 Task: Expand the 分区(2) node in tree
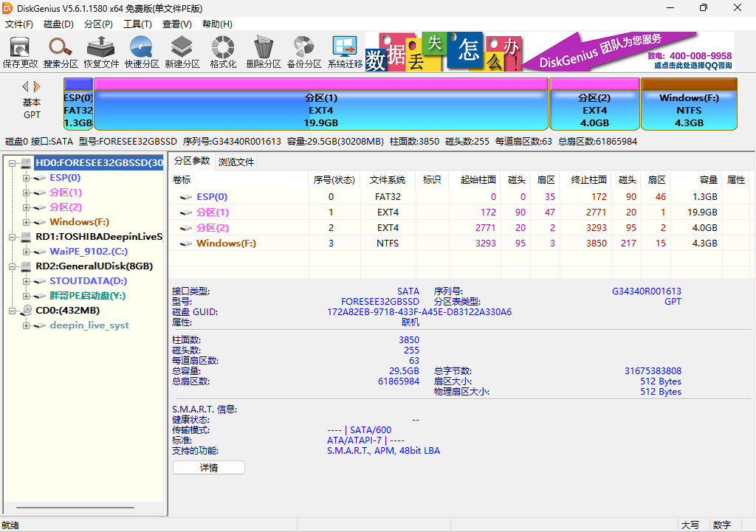pos(26,207)
